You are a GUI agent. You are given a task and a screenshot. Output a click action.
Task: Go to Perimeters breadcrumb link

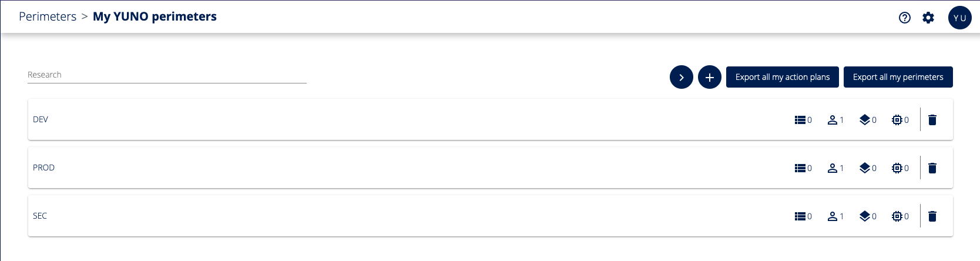click(x=48, y=16)
